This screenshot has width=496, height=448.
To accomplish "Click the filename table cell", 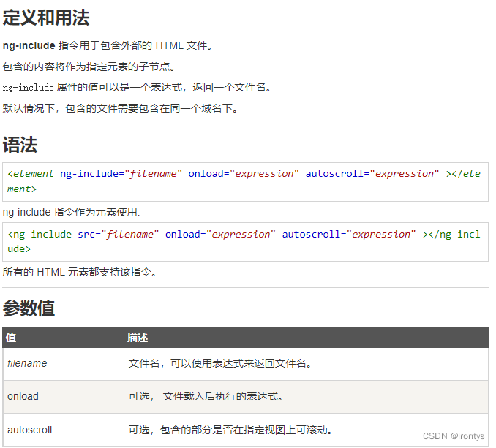I will [63, 364].
